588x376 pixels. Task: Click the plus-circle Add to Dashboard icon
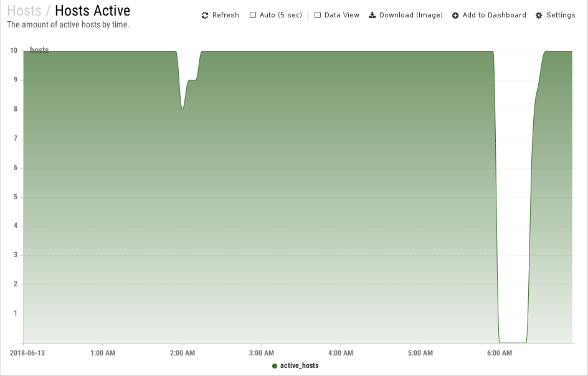(x=455, y=16)
